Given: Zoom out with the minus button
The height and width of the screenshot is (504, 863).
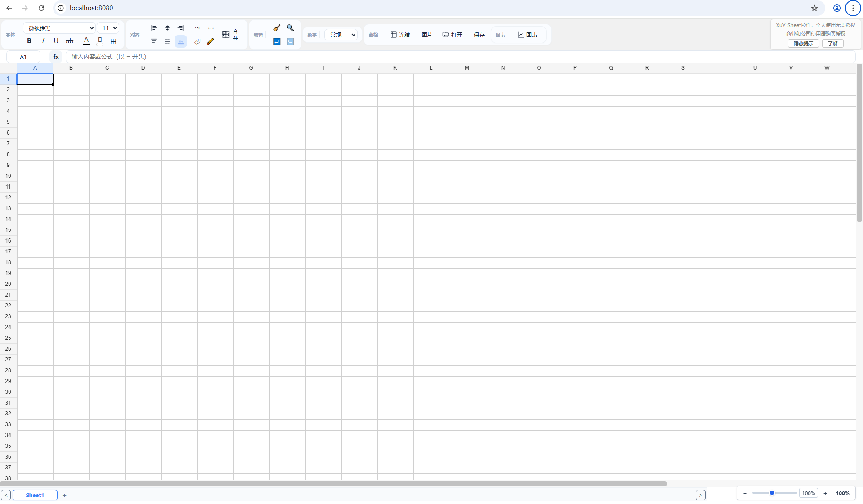Looking at the screenshot, I should click(x=745, y=493).
